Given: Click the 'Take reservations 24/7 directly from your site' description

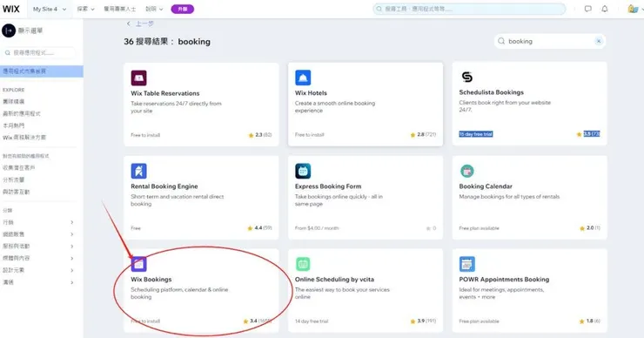Looking at the screenshot, I should 176,107.
